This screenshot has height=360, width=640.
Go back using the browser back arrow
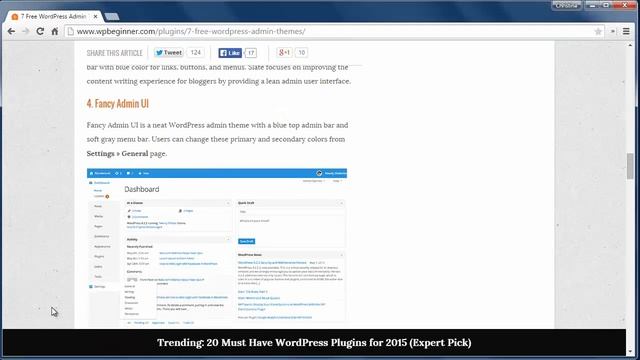pyautogui.click(x=11, y=31)
